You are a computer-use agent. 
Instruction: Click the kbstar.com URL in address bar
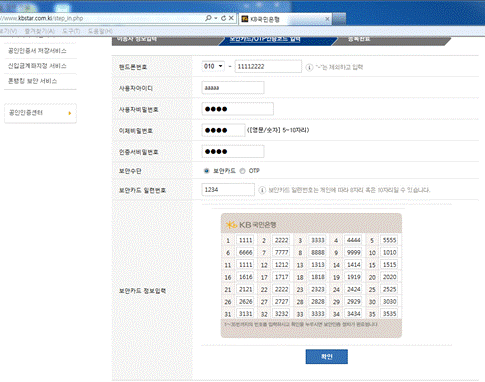[x=42, y=18]
